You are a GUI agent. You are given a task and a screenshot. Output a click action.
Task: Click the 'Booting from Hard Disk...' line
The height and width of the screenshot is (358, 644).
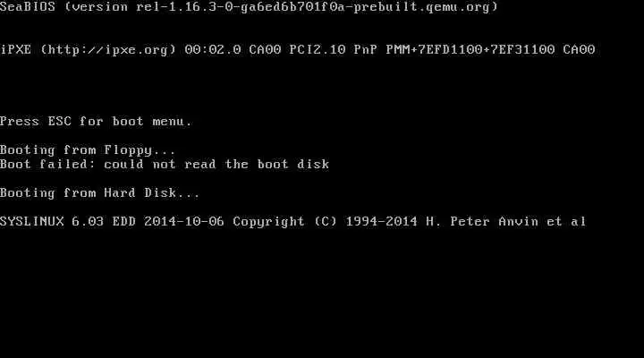[100, 193]
